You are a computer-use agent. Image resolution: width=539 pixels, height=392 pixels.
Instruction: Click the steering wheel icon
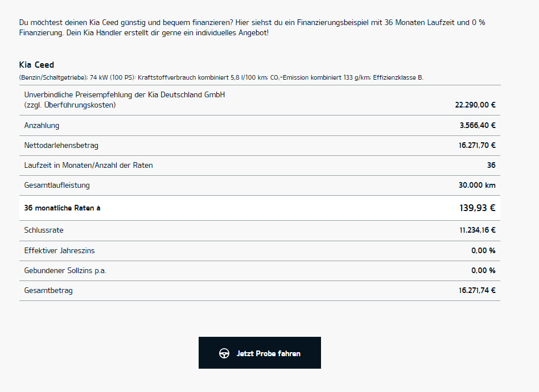224,353
